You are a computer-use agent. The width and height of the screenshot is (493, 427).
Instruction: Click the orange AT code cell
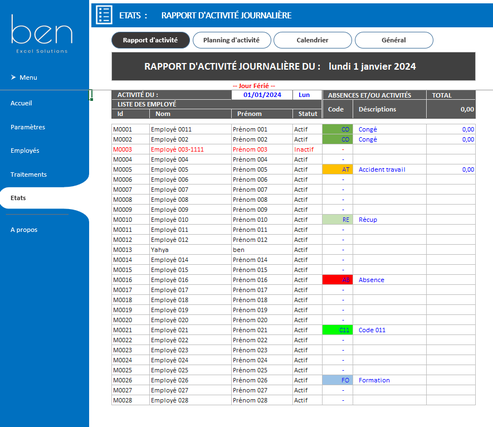pos(337,169)
